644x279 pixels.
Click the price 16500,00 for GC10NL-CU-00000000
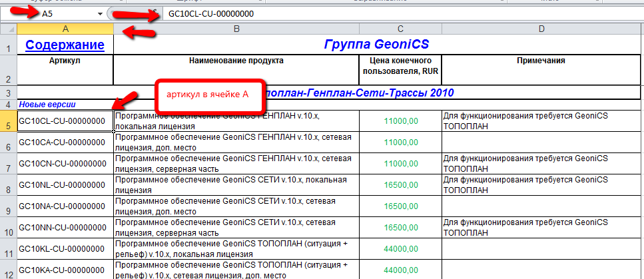coord(400,185)
